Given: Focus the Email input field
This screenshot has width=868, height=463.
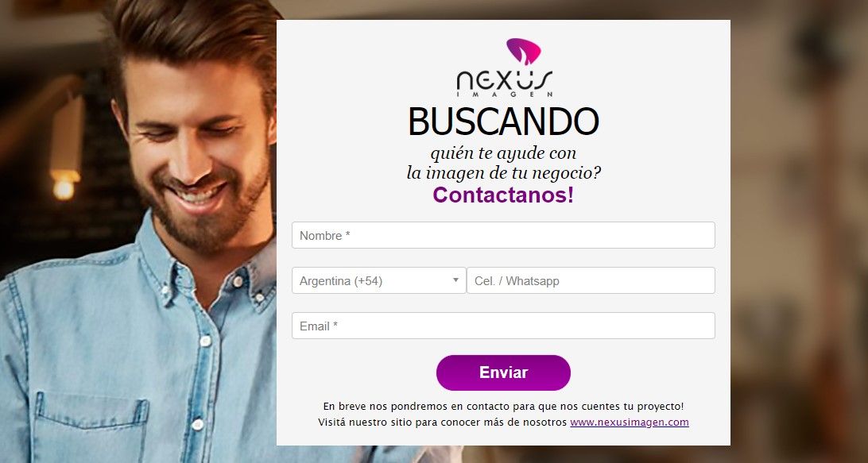Looking at the screenshot, I should tap(503, 326).
